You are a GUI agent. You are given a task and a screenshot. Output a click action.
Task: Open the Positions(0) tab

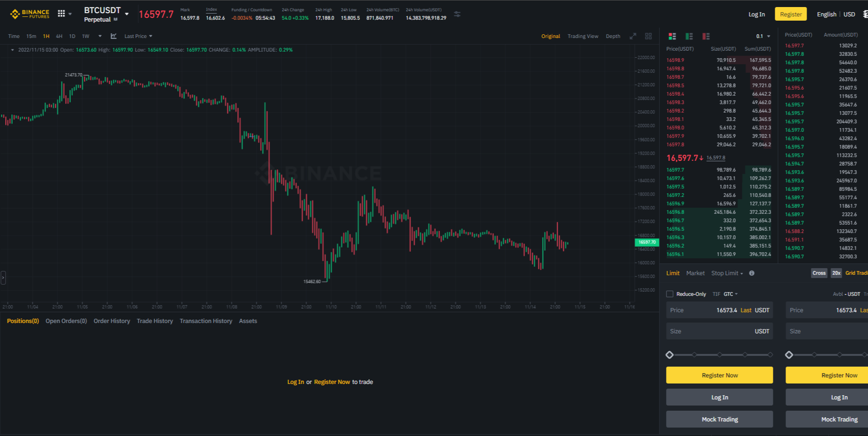pos(23,321)
